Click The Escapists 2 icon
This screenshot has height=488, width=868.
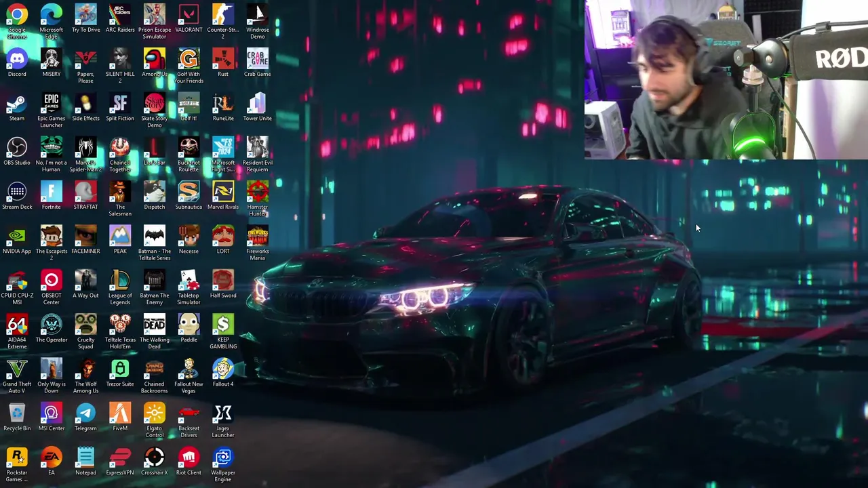[52, 236]
